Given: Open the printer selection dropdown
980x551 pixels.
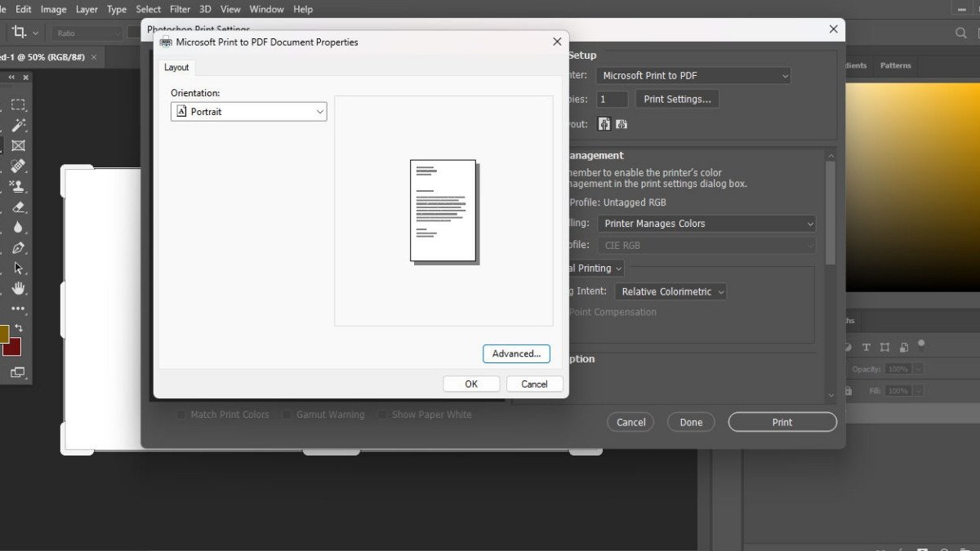Looking at the screenshot, I should [x=693, y=75].
